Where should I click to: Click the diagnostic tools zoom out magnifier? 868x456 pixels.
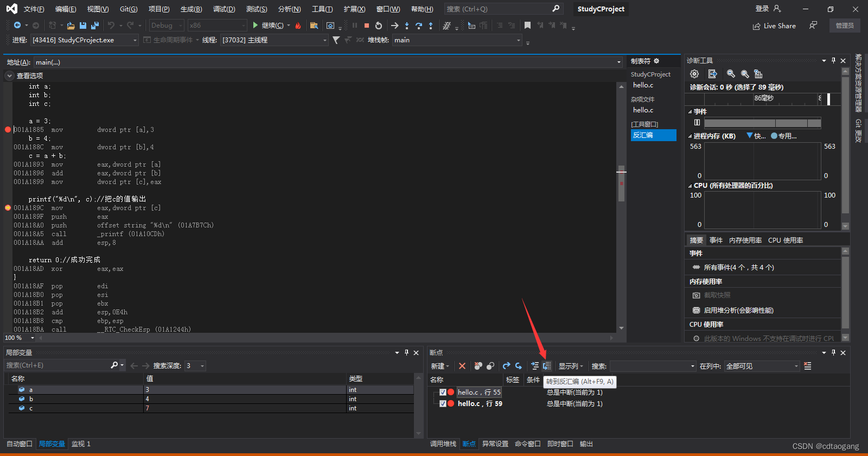745,74
